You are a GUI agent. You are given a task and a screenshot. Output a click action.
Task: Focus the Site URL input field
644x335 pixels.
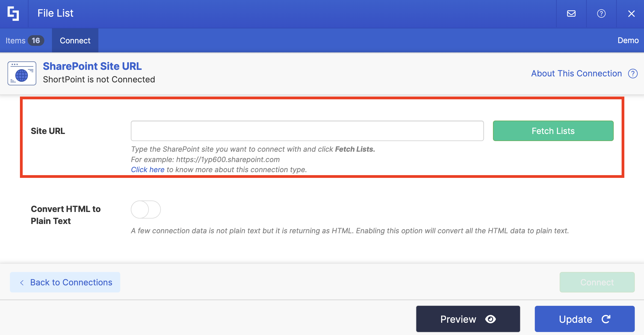pyautogui.click(x=307, y=131)
